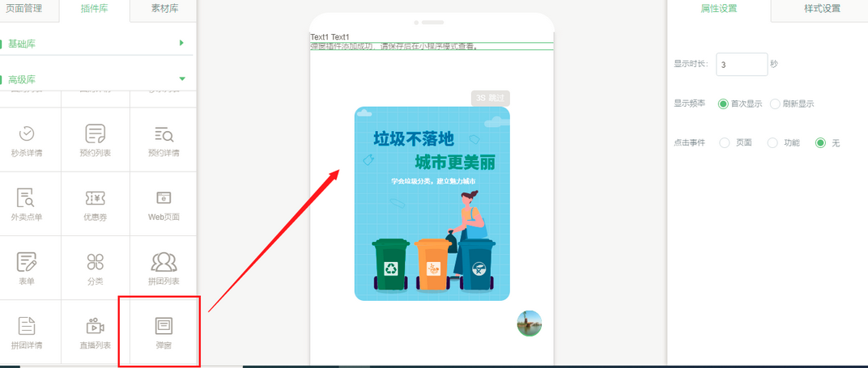The image size is (868, 368).
Task: Set click event to 功能
Action: pyautogui.click(x=772, y=143)
